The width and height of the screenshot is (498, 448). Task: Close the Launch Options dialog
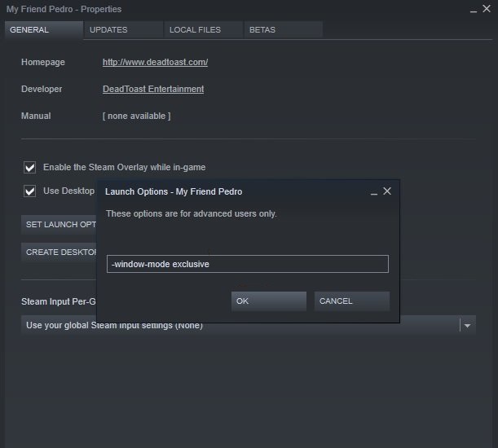387,191
